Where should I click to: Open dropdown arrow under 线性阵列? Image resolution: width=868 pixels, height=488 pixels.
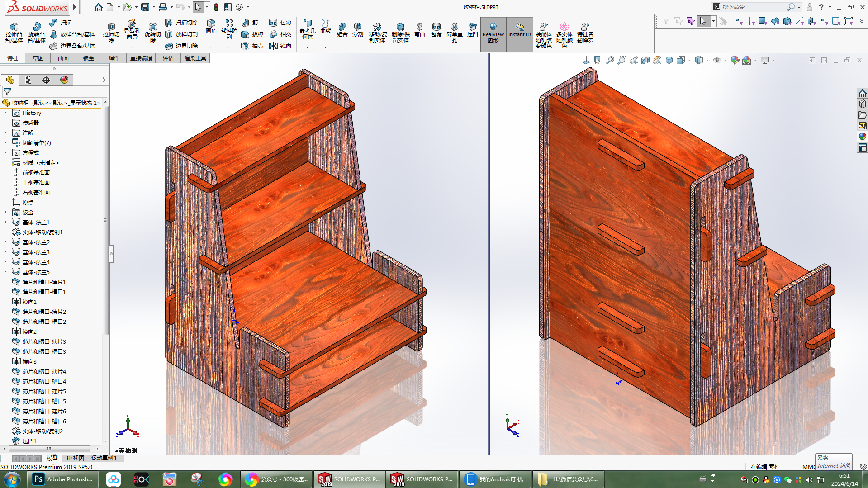point(229,47)
